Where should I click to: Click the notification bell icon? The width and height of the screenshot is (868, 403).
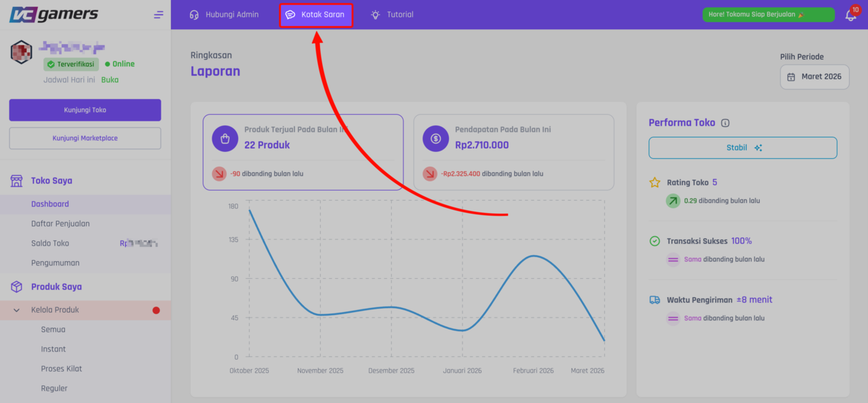coord(850,15)
